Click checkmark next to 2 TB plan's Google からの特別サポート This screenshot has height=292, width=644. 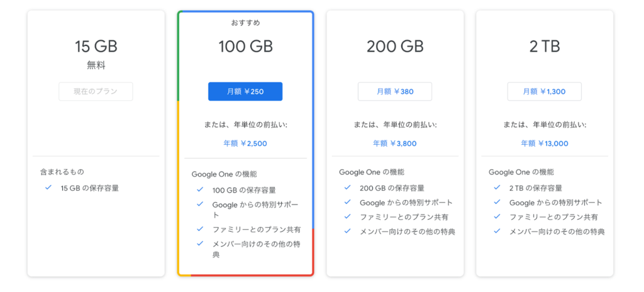click(497, 202)
